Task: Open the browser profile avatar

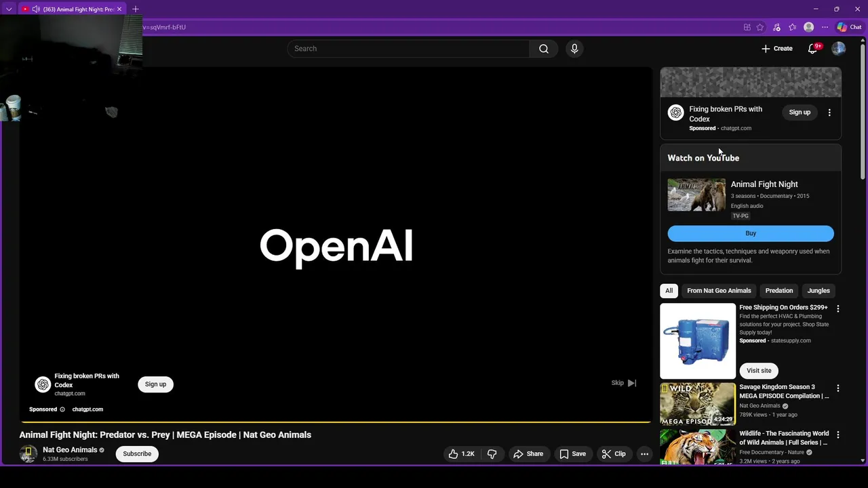Action: [x=808, y=27]
